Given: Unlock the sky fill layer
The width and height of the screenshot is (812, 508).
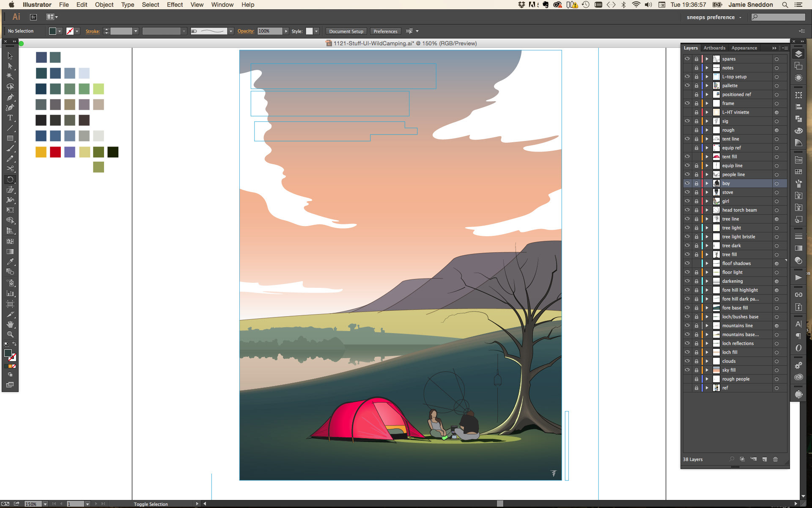Looking at the screenshot, I should pyautogui.click(x=696, y=370).
